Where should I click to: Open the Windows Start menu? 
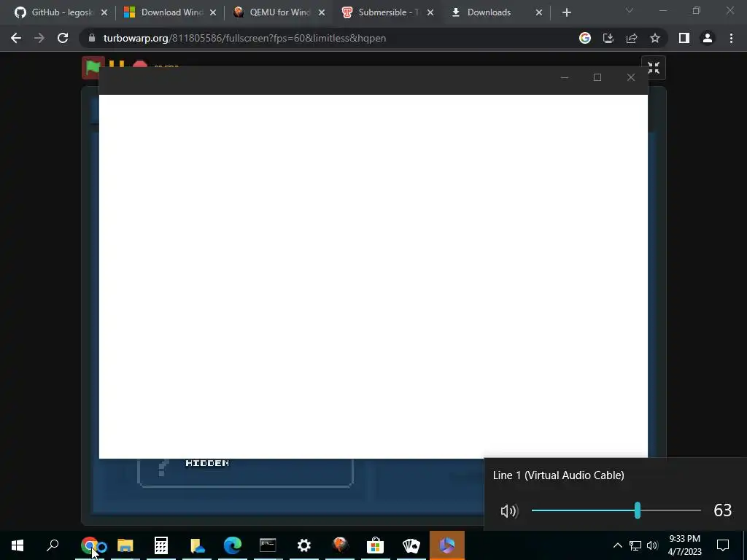pos(18,545)
